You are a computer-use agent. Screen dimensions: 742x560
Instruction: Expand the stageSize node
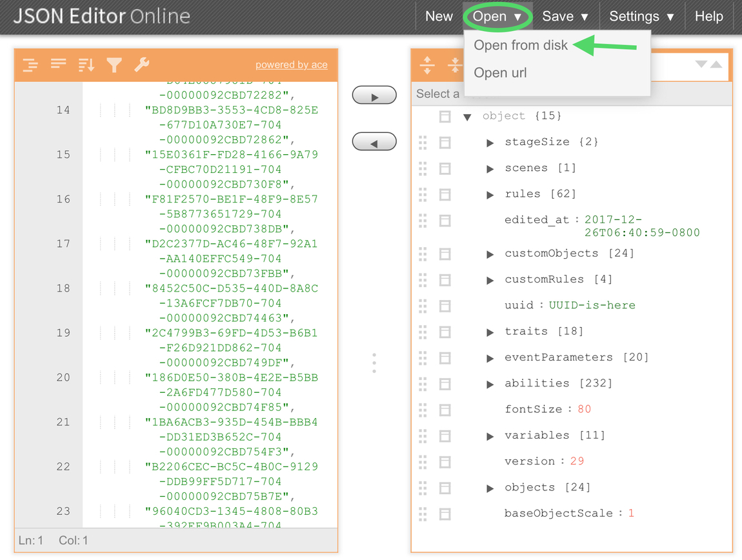click(490, 143)
